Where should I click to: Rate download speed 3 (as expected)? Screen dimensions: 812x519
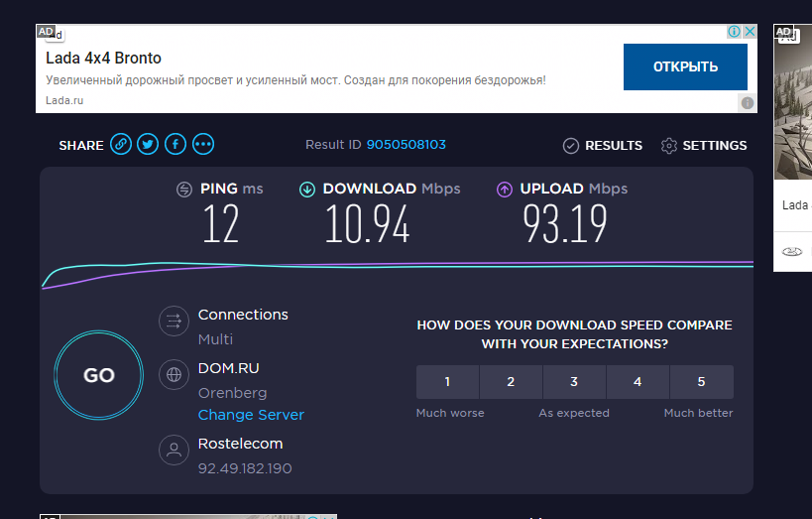(x=574, y=382)
